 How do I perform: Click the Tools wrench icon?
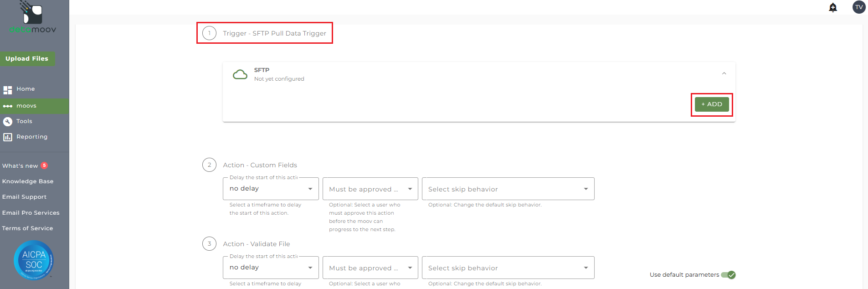8,121
